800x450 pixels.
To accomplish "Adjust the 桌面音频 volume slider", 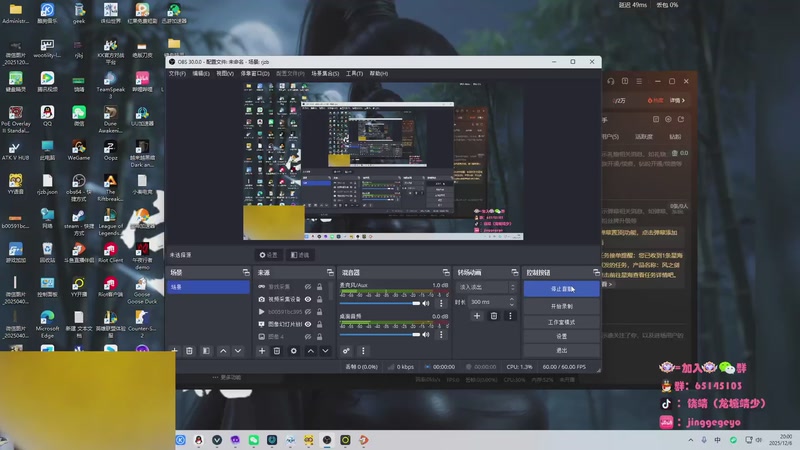I will pyautogui.click(x=380, y=333).
